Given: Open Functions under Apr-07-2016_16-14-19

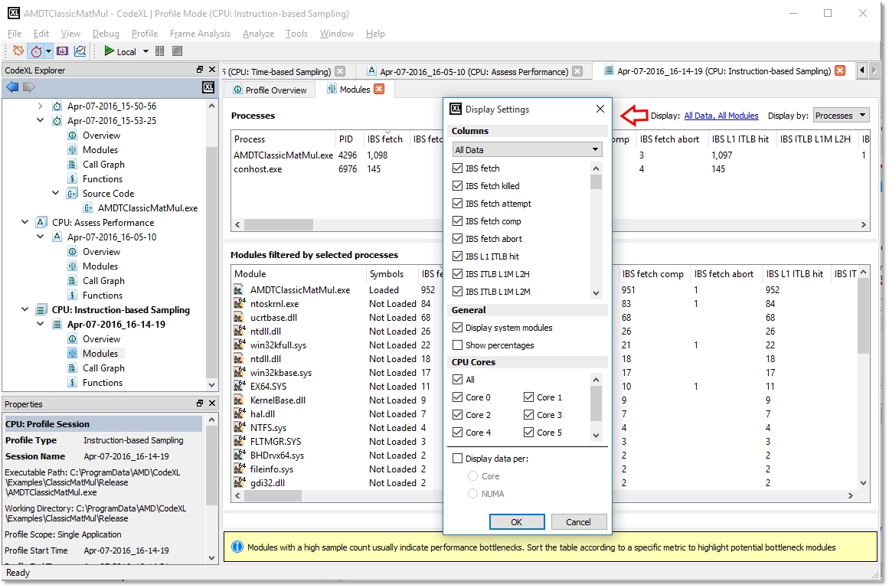Looking at the screenshot, I should point(103,383).
